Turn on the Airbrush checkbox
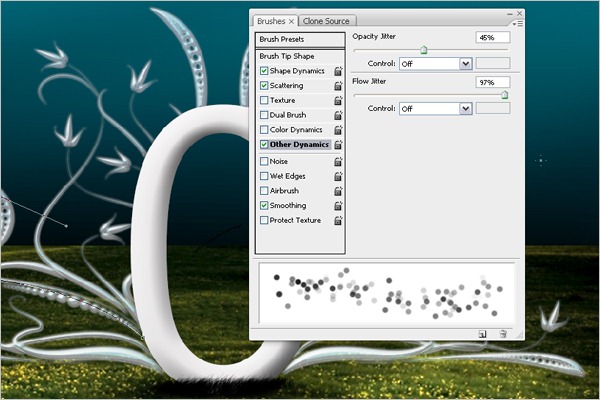 click(x=264, y=191)
